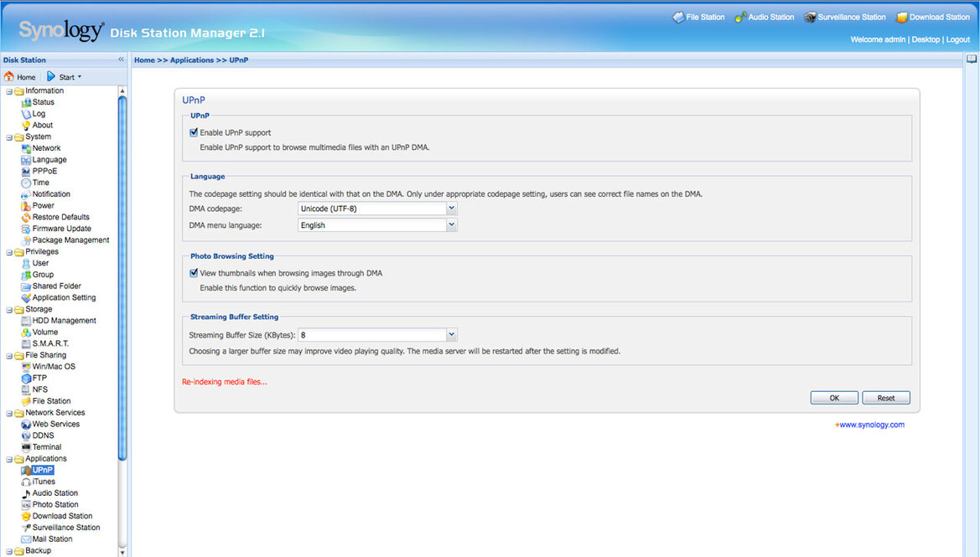Click the sidebar scrollbar up arrow

pos(122,91)
